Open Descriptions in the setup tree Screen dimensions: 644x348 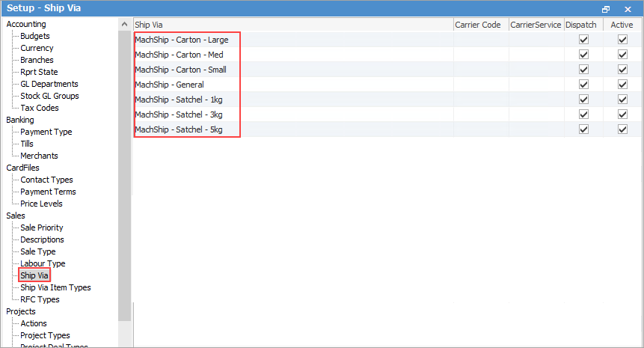tap(43, 239)
